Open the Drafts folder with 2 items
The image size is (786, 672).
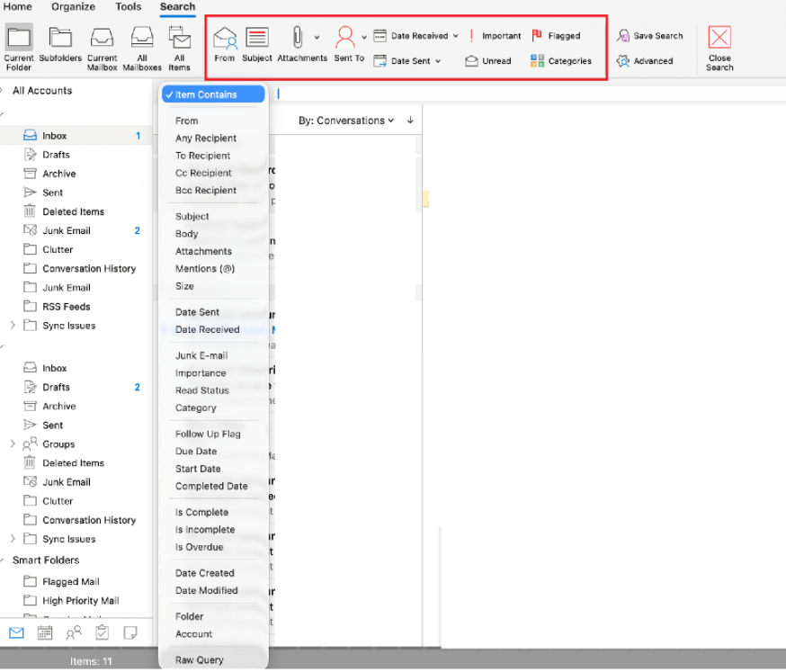pos(76,388)
